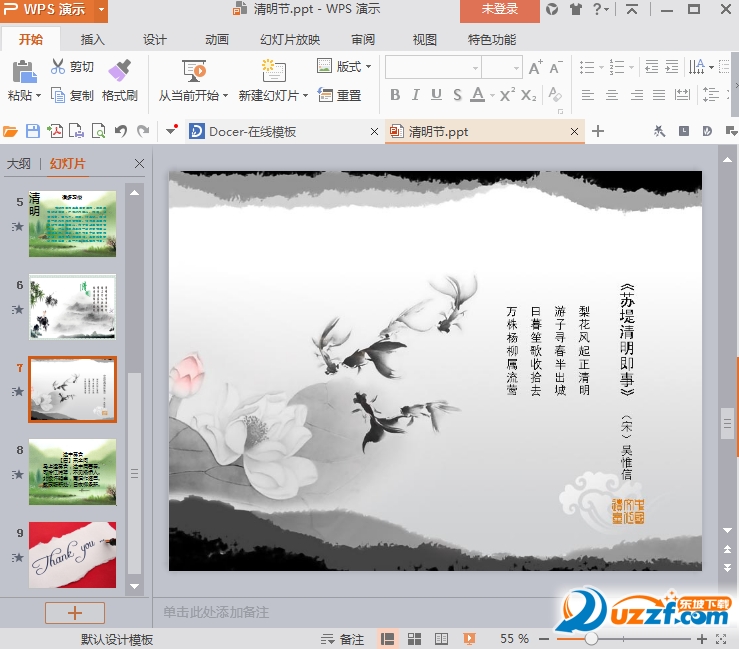Zoom in with the plus button

click(x=702, y=639)
